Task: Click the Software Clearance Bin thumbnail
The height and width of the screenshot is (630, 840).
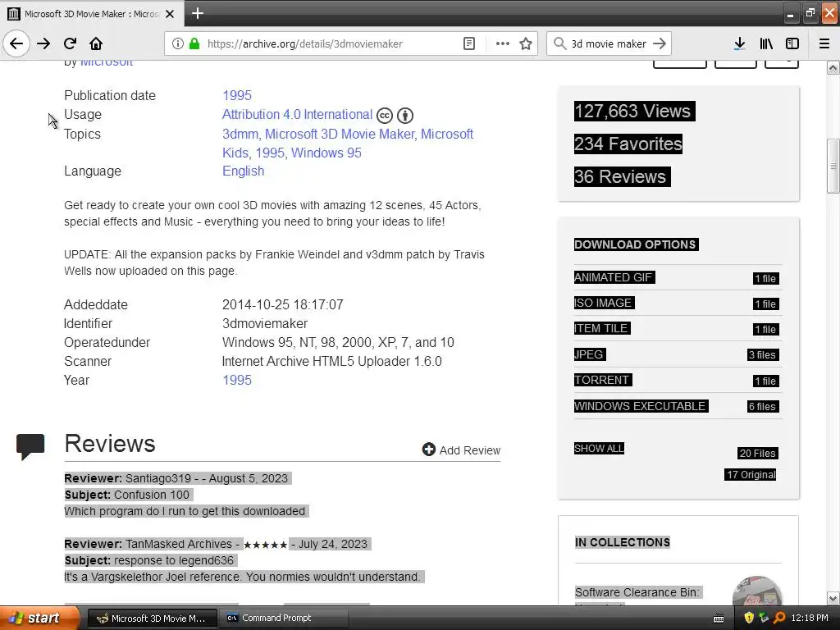Action: point(756,591)
